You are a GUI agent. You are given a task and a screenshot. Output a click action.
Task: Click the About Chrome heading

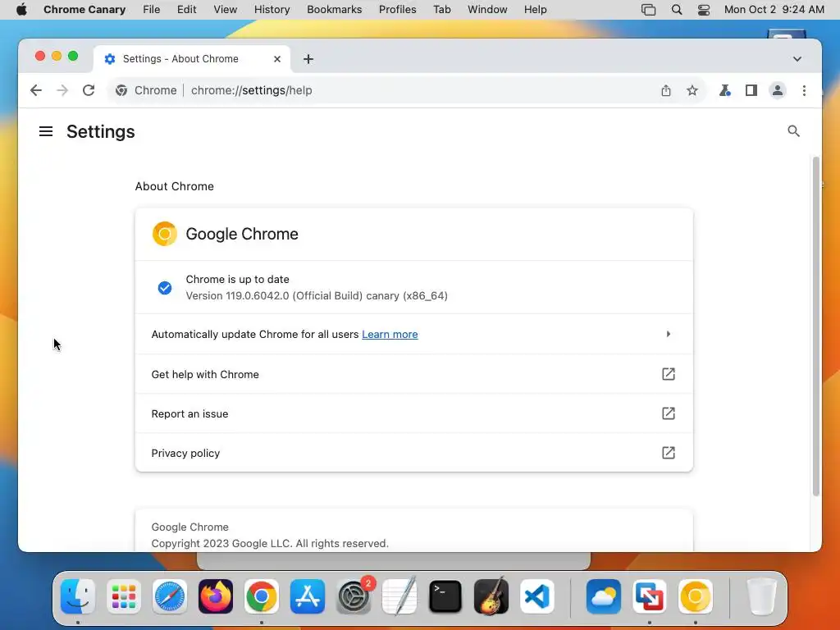(x=174, y=186)
